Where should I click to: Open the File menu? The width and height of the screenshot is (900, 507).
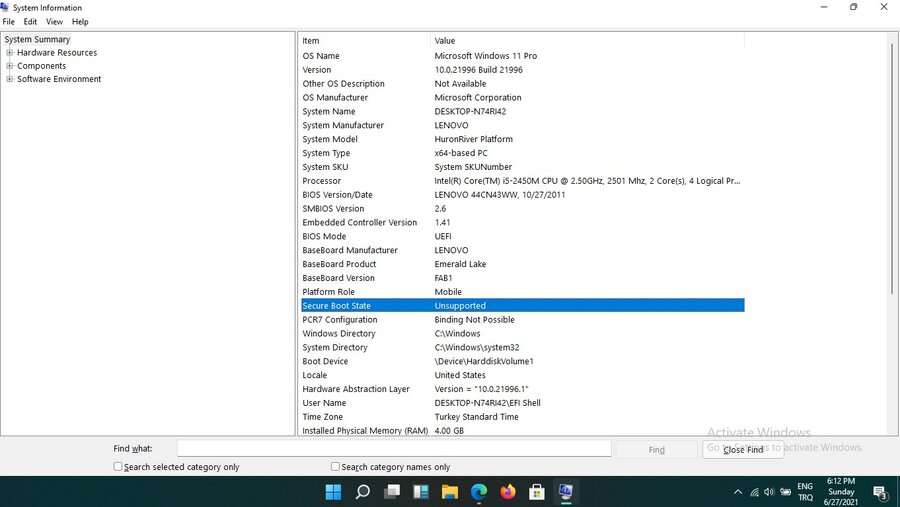[x=9, y=21]
